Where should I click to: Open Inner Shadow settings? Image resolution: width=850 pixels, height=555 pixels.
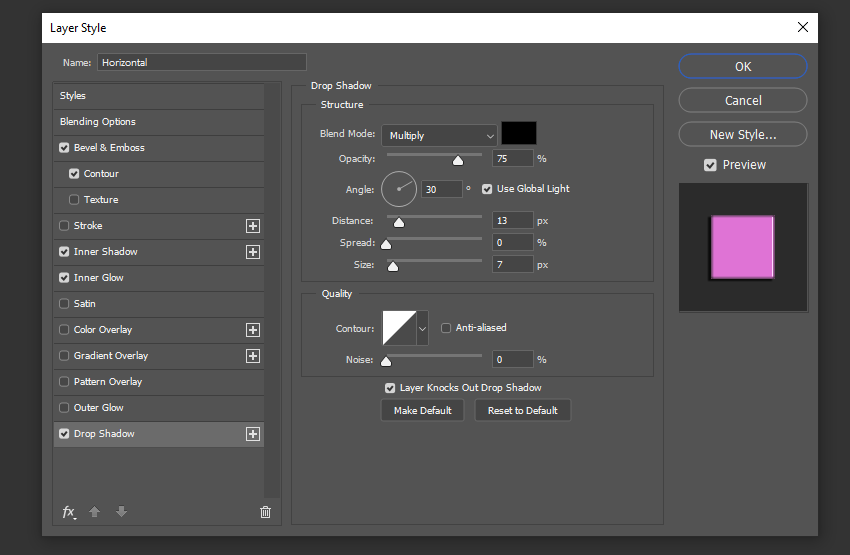click(106, 251)
